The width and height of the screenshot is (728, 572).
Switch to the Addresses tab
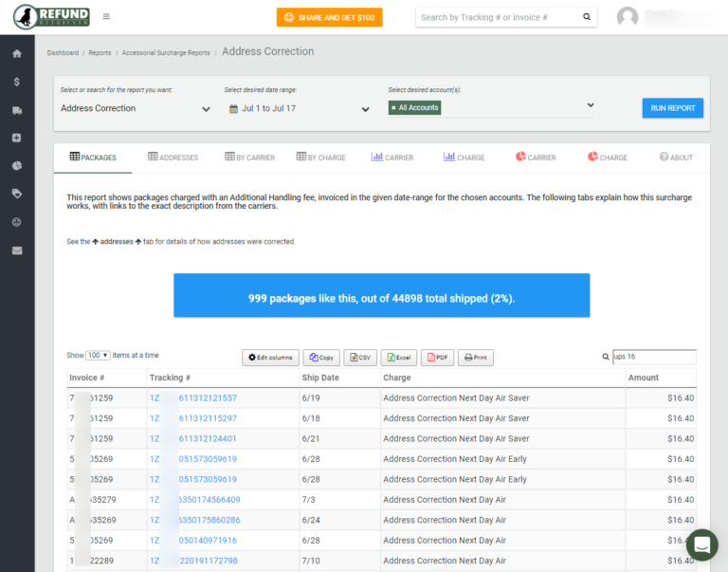(173, 157)
